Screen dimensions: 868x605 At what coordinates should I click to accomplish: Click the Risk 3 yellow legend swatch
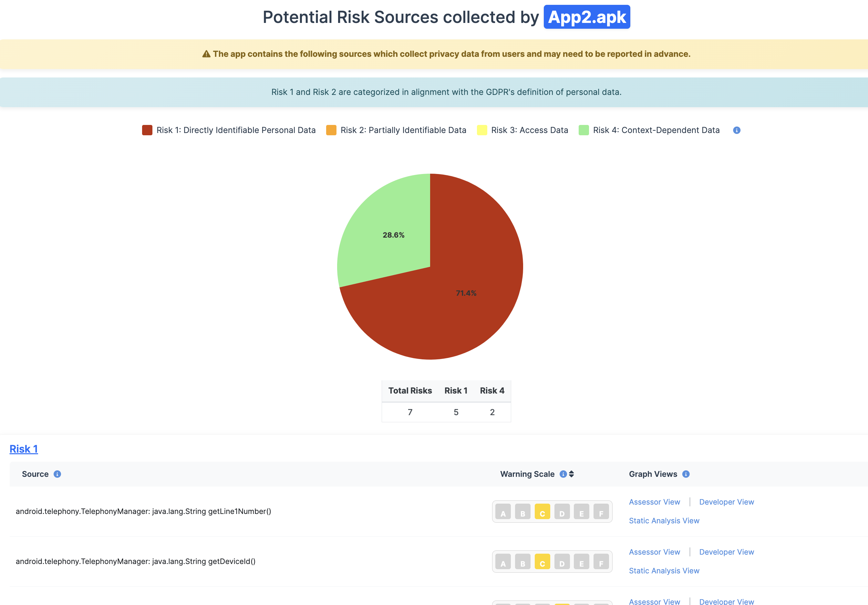coord(482,130)
